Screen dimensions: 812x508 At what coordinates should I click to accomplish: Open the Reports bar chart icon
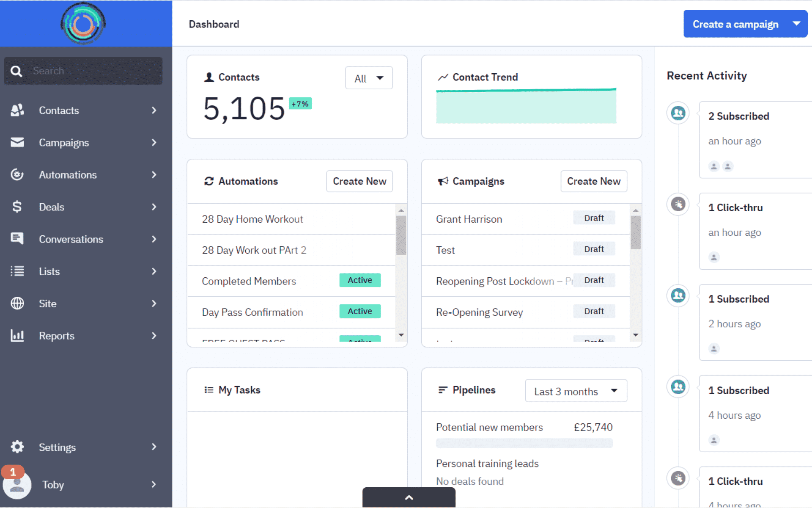tap(17, 335)
